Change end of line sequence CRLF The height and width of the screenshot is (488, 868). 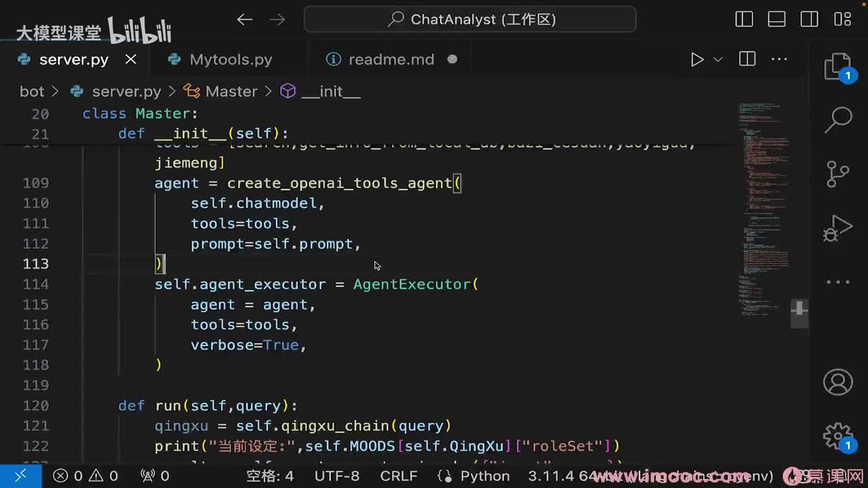[x=399, y=476]
